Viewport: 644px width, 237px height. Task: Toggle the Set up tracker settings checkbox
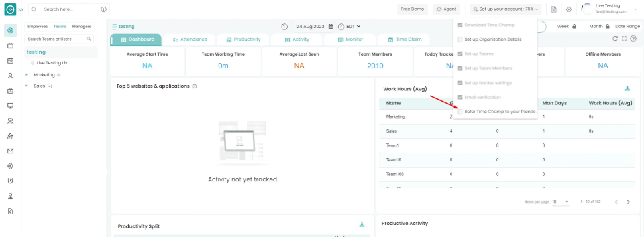pyautogui.click(x=460, y=83)
